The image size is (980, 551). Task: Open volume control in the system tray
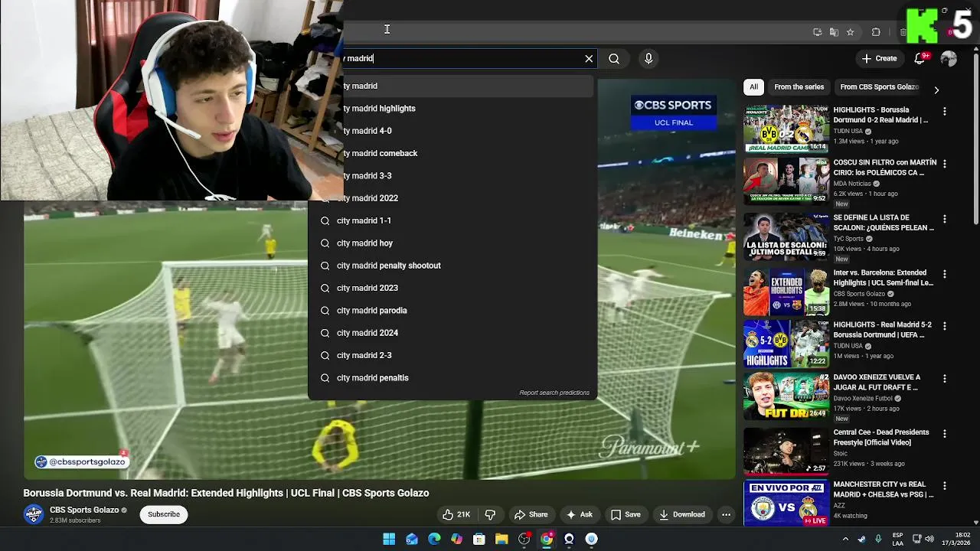click(x=931, y=539)
